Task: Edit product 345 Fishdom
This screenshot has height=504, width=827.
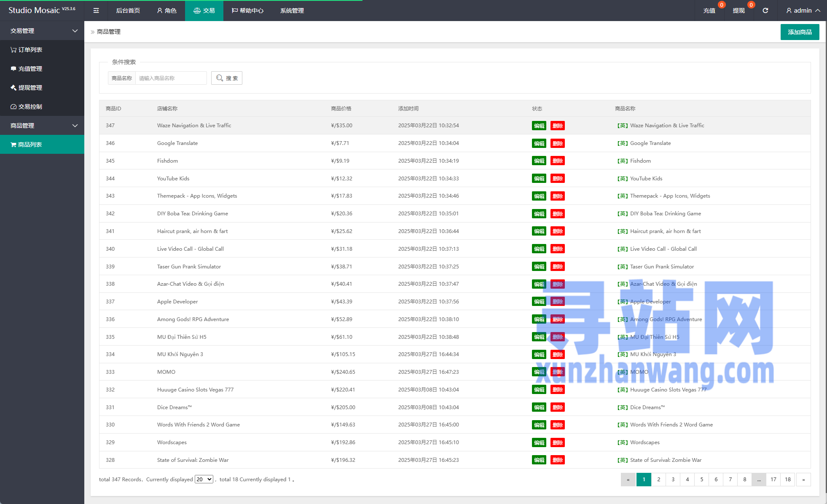Action: [539, 161]
